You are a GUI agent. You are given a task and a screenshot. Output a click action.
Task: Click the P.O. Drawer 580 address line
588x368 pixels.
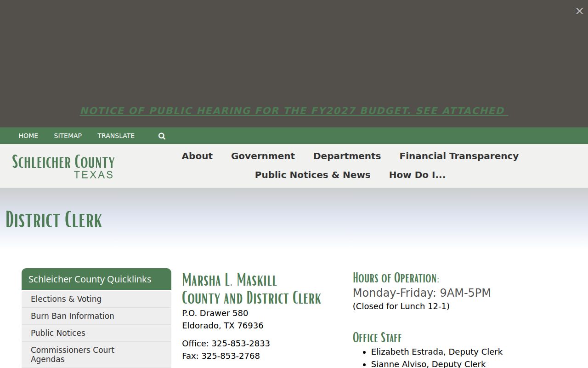point(215,313)
